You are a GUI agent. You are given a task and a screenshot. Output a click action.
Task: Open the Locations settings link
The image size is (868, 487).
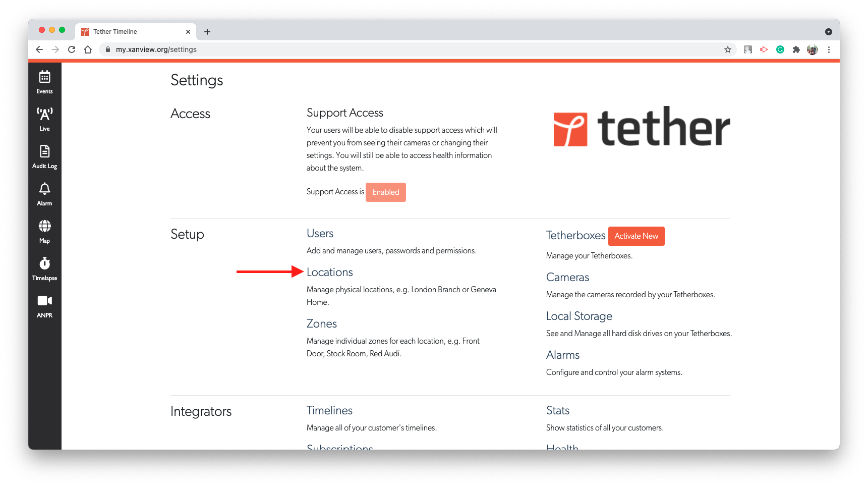click(329, 272)
